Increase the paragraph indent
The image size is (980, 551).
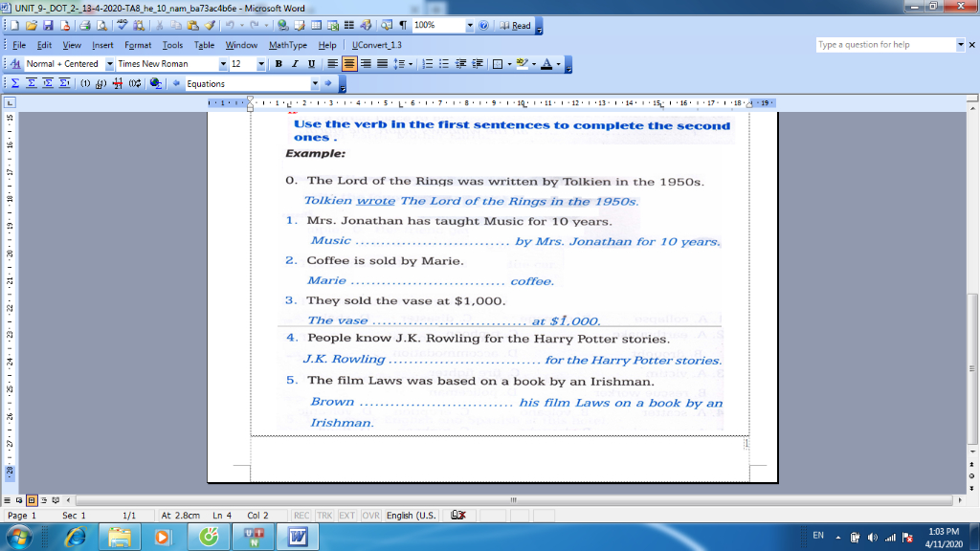(x=477, y=64)
